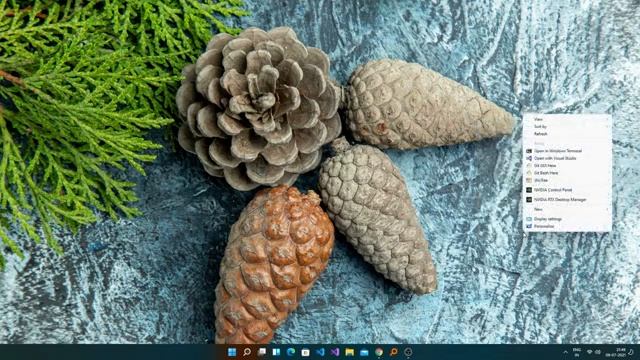This screenshot has width=640, height=360.
Task: Choose Refresh in context menu
Action: (x=567, y=134)
